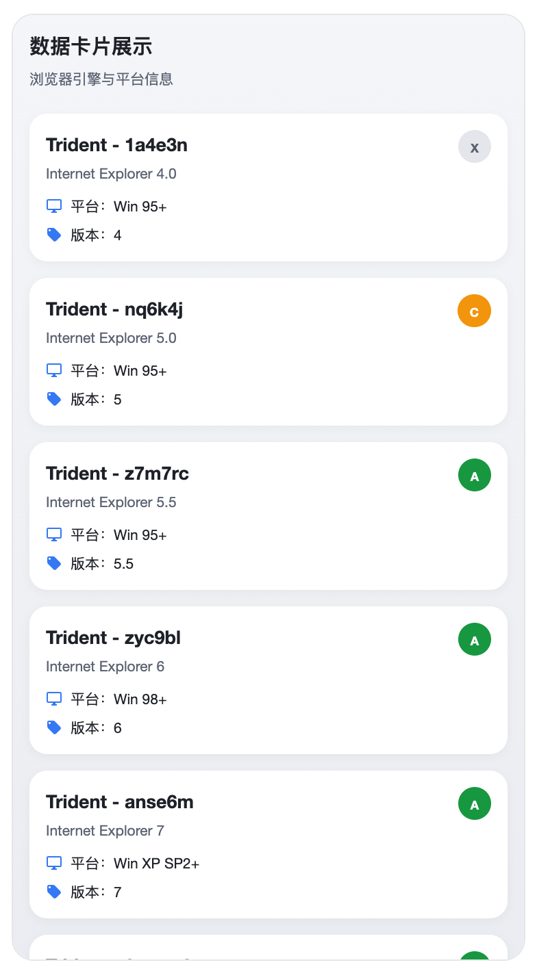Click tag icon next to version 5.5

click(54, 563)
